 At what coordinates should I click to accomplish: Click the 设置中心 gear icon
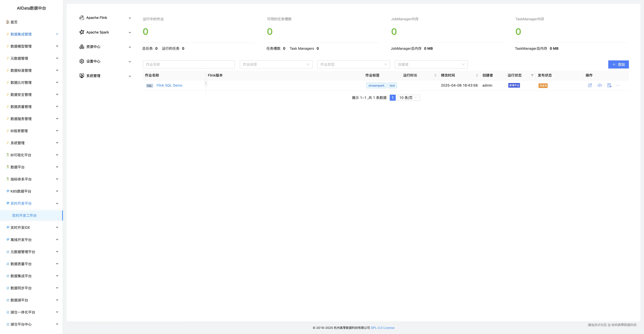[82, 61]
